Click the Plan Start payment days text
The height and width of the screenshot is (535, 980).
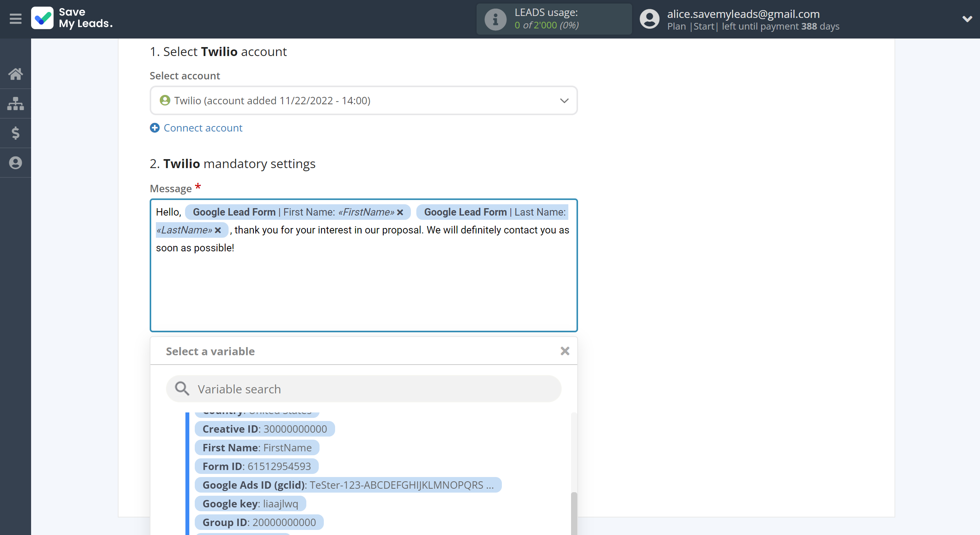coord(753,26)
